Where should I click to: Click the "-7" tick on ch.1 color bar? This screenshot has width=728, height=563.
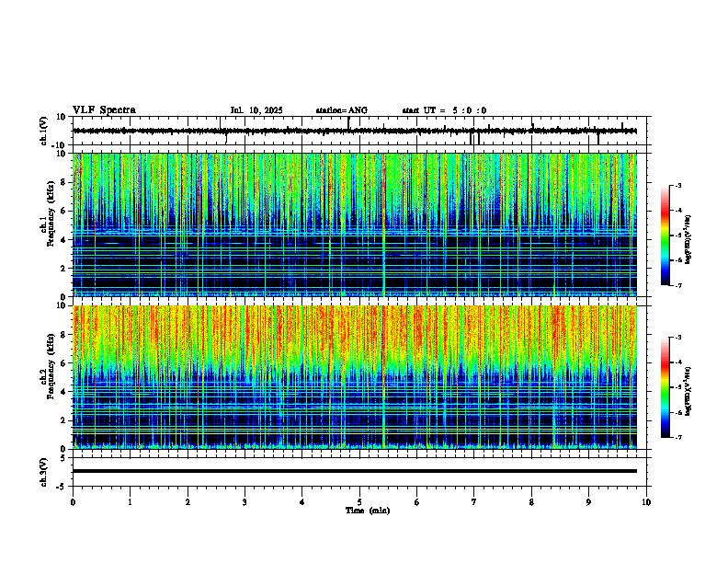tap(678, 285)
